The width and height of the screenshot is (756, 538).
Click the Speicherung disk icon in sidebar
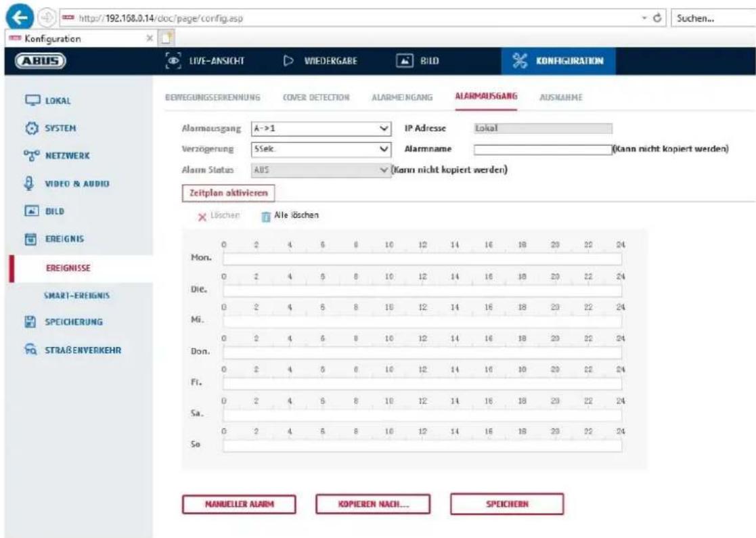click(x=30, y=321)
